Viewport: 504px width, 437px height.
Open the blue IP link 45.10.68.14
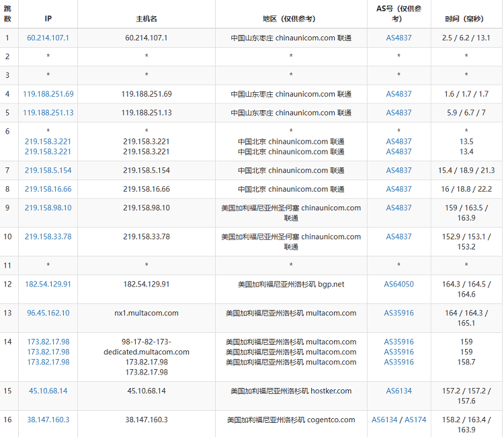coord(48,391)
